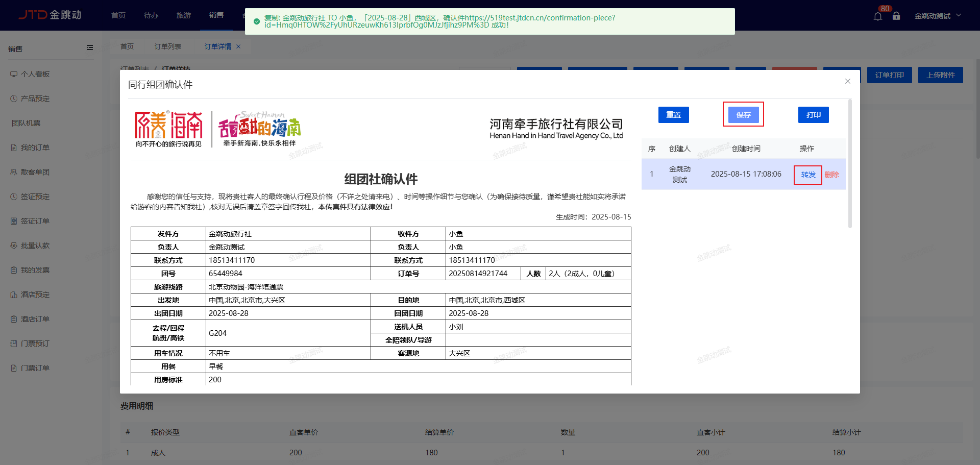Close the 同行组团确认件 dialog
Screen dimensions: 980x465
(x=847, y=81)
